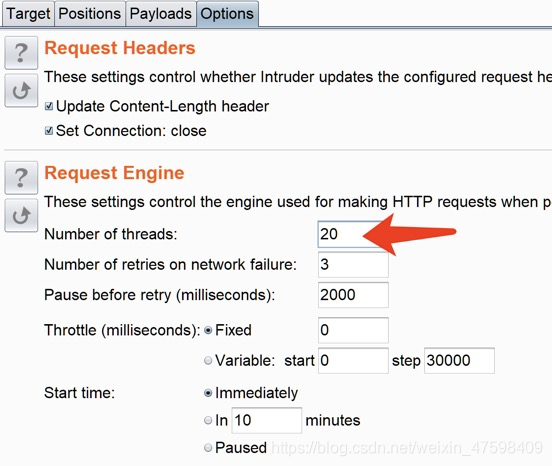
Task: Toggle Update Content-Length header checkbox
Action: pyautogui.click(x=49, y=106)
